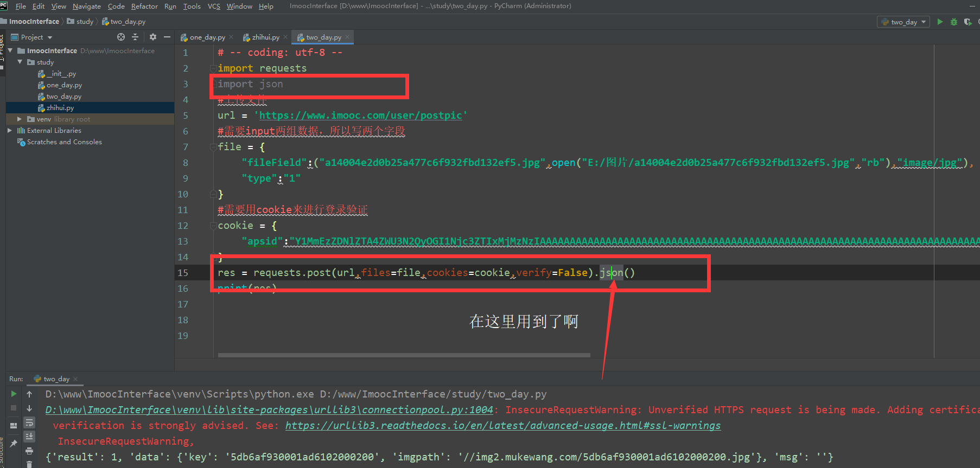Open the Window menu

239,6
